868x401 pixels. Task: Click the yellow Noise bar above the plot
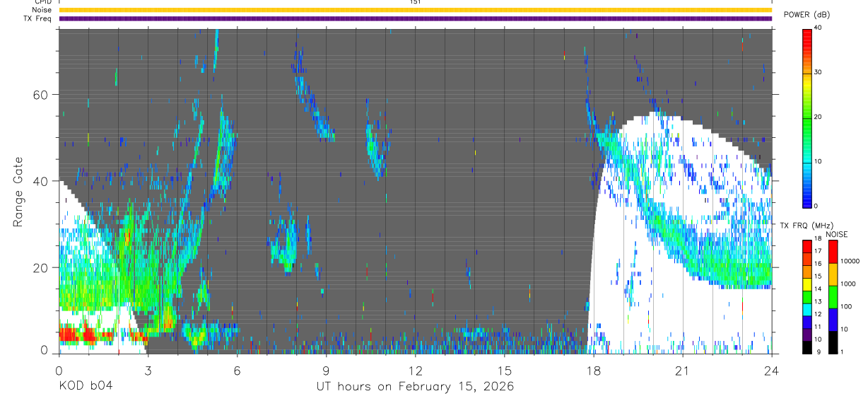point(416,10)
